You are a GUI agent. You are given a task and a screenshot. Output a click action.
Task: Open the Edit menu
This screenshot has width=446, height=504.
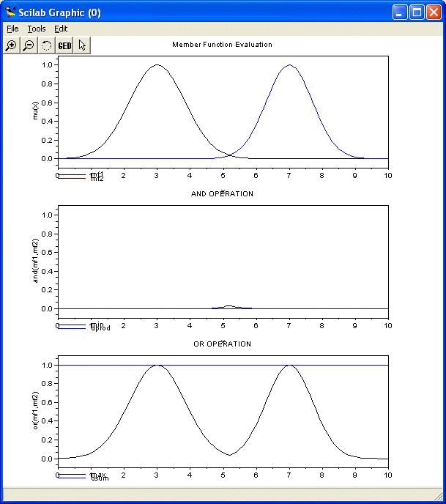[61, 29]
